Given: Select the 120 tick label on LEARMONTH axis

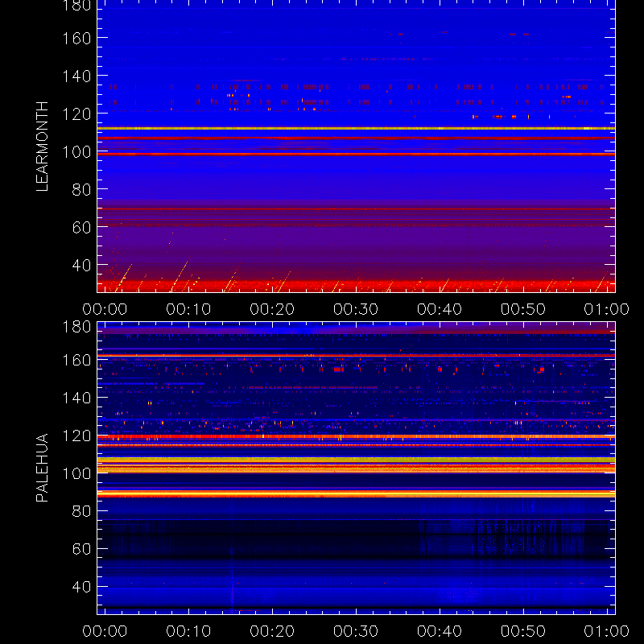Looking at the screenshot, I should coord(76,114).
